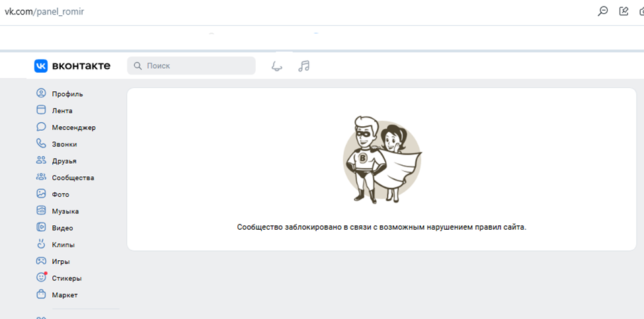Click the magnifier icon in search field

pos(138,66)
